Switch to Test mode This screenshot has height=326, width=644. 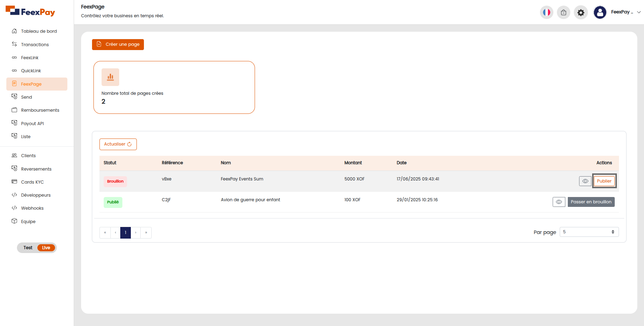pos(28,248)
